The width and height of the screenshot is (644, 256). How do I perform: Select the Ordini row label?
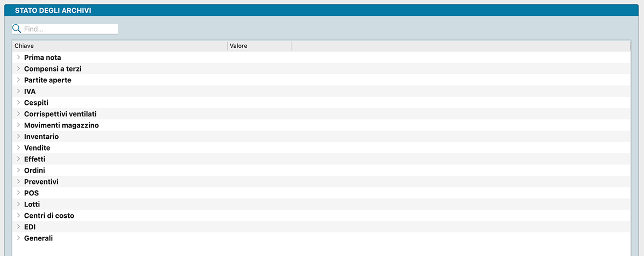pos(34,170)
